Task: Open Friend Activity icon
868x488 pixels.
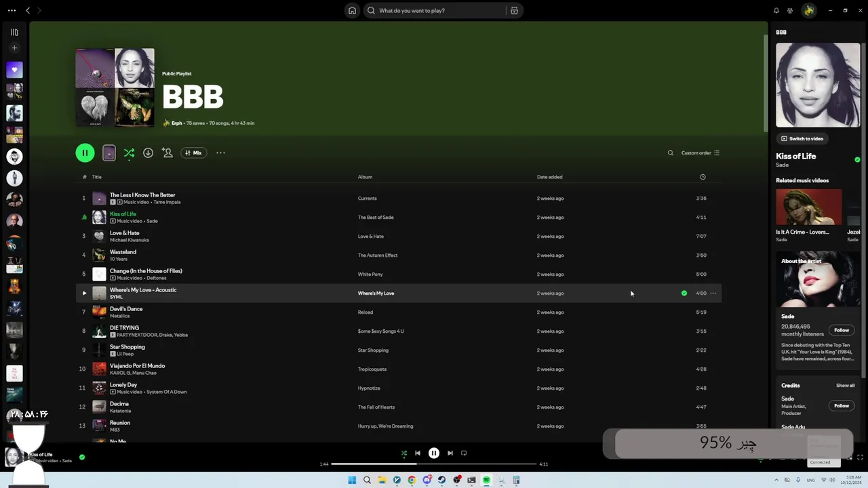Action: pyautogui.click(x=790, y=10)
